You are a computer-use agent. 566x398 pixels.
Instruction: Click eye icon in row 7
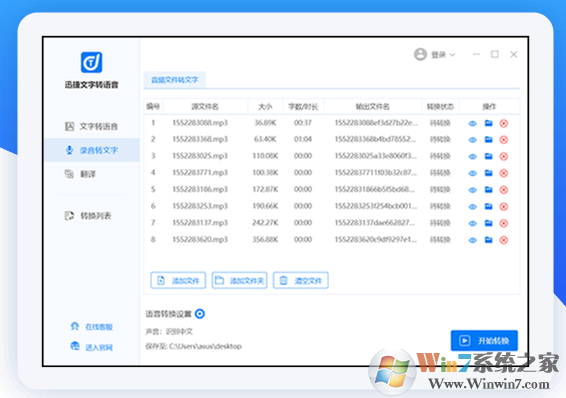473,224
